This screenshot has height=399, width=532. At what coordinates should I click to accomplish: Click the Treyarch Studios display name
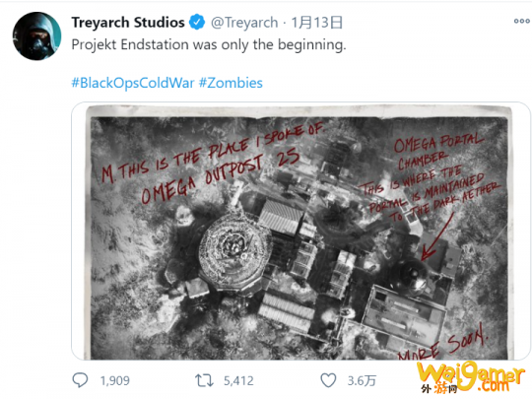pyautogui.click(x=128, y=23)
